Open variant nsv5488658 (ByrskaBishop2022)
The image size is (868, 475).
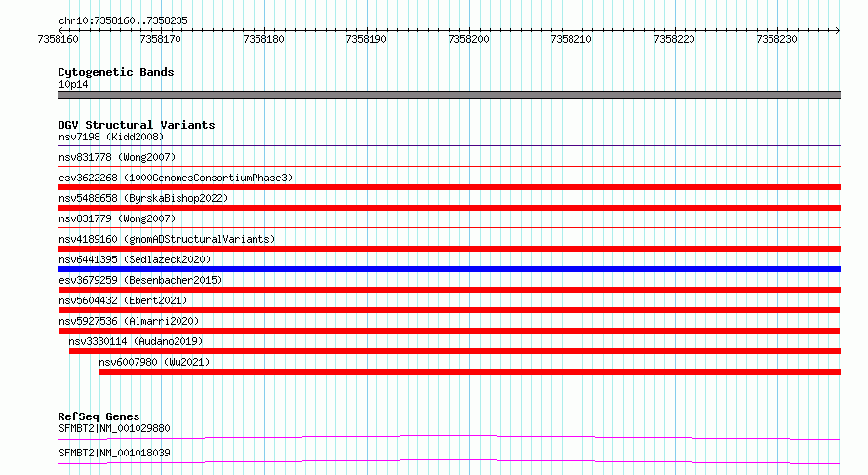tap(143, 198)
